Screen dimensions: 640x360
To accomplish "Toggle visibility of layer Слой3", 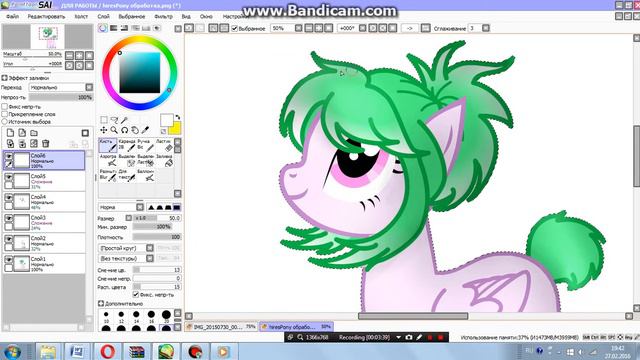I will [x=8, y=218].
